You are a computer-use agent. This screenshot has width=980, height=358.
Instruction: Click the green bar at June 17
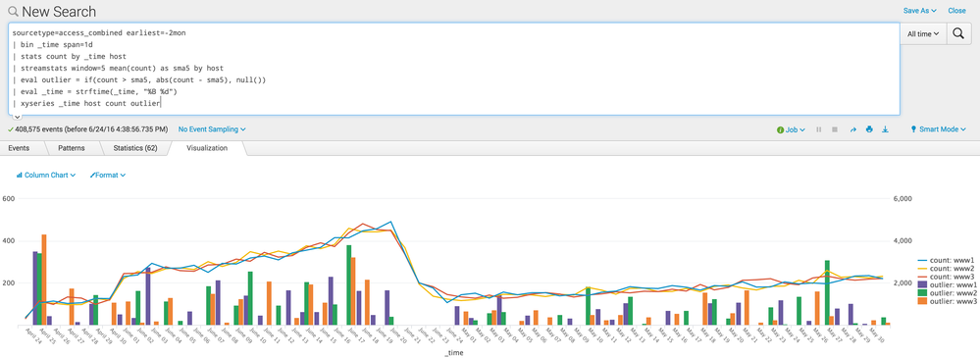click(x=349, y=284)
